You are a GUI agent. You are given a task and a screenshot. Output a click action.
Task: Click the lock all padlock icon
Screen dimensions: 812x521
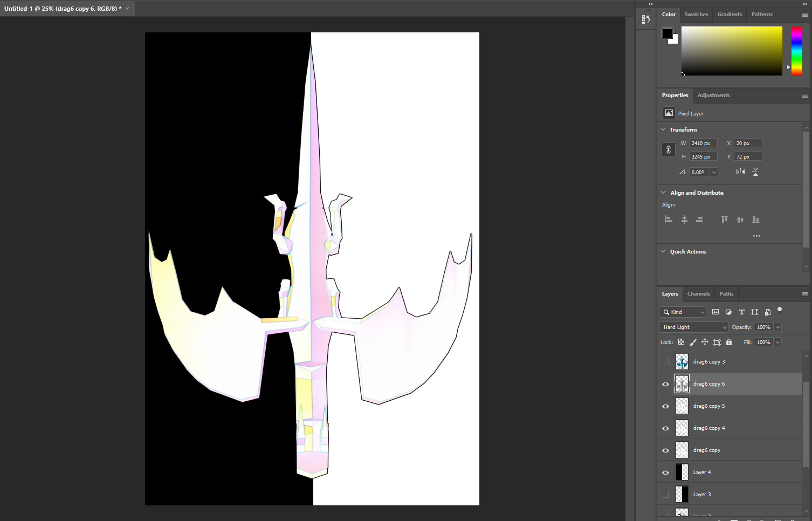pyautogui.click(x=729, y=342)
